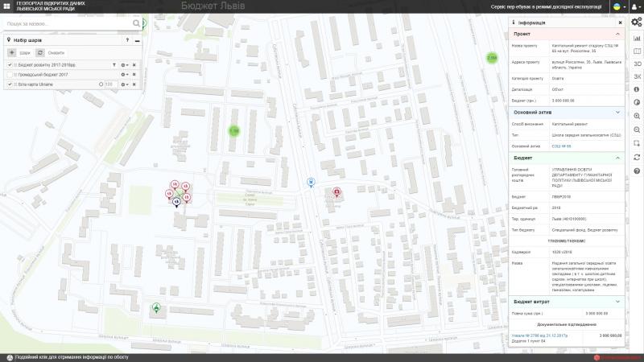The width and height of the screenshot is (644, 362).
Task: Click the opacity circle icon of Біла карта
Action: [x=101, y=84]
